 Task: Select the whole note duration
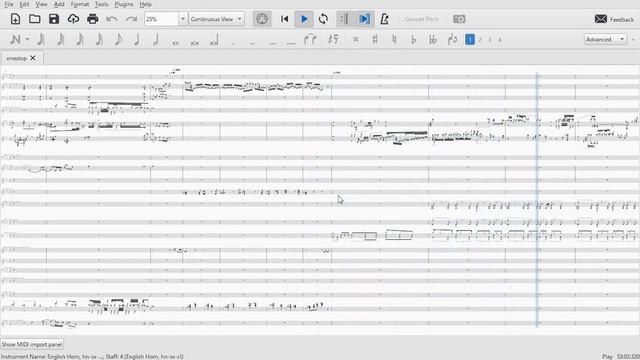coord(176,42)
